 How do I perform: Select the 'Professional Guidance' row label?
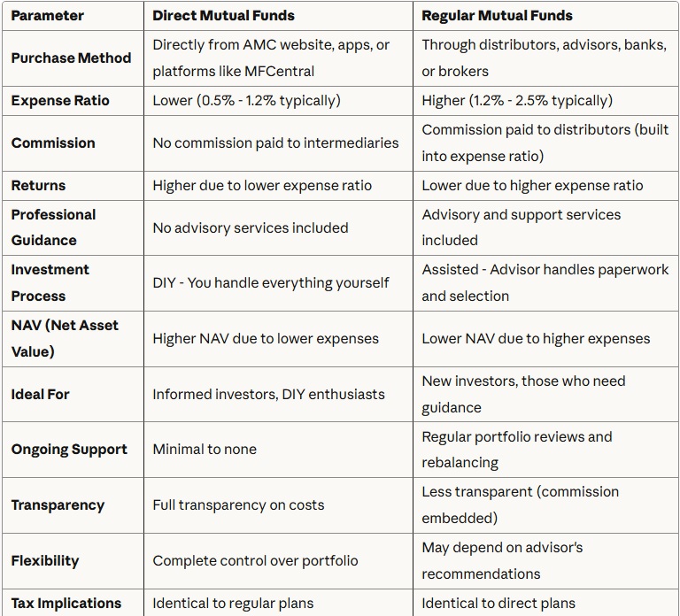point(54,227)
